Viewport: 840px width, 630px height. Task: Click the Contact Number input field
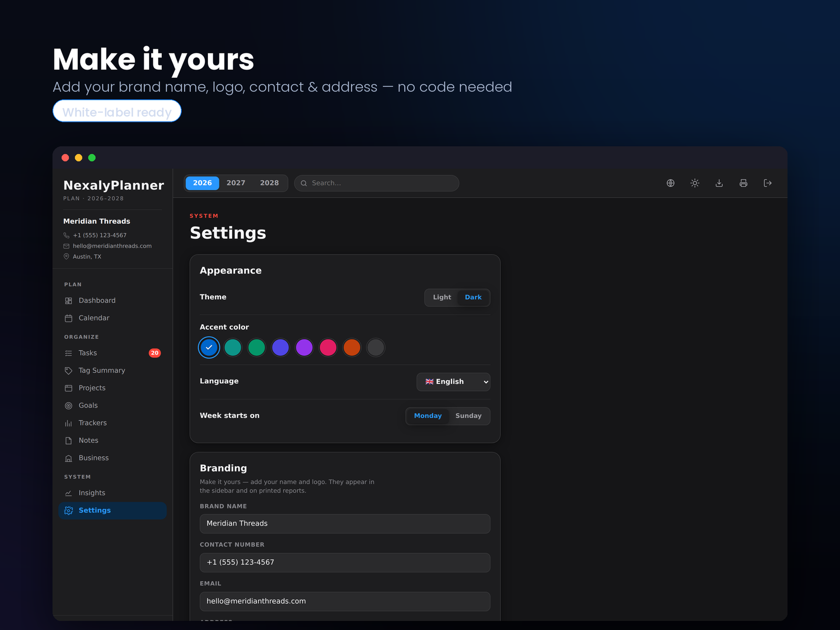pos(345,563)
